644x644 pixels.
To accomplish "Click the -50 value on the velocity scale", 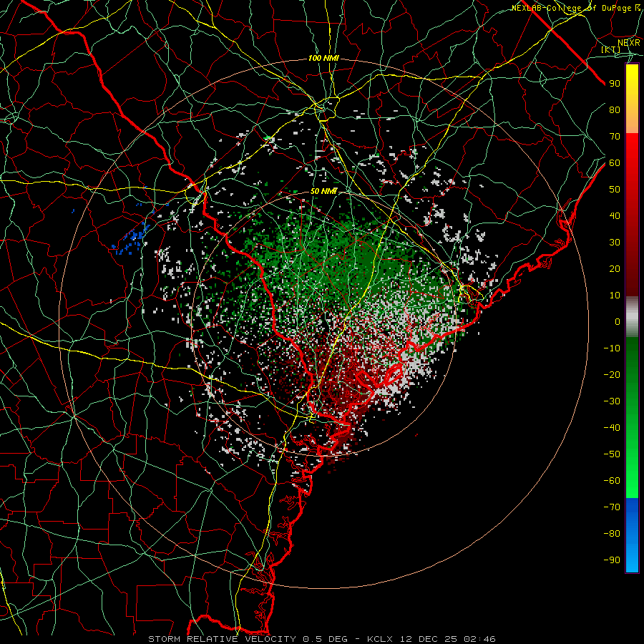I will (612, 454).
